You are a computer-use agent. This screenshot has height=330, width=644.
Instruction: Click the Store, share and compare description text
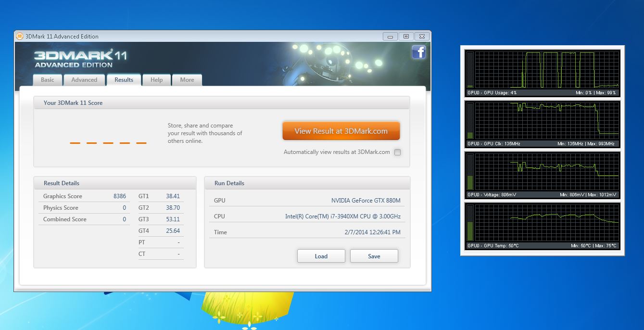205,133
